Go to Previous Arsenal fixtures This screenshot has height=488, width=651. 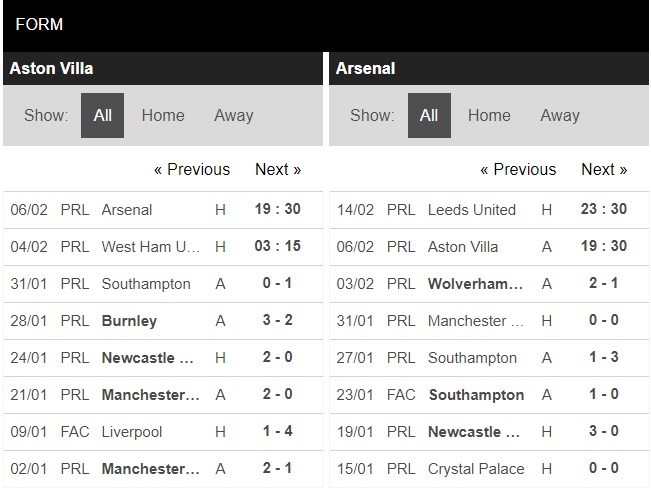coord(518,169)
